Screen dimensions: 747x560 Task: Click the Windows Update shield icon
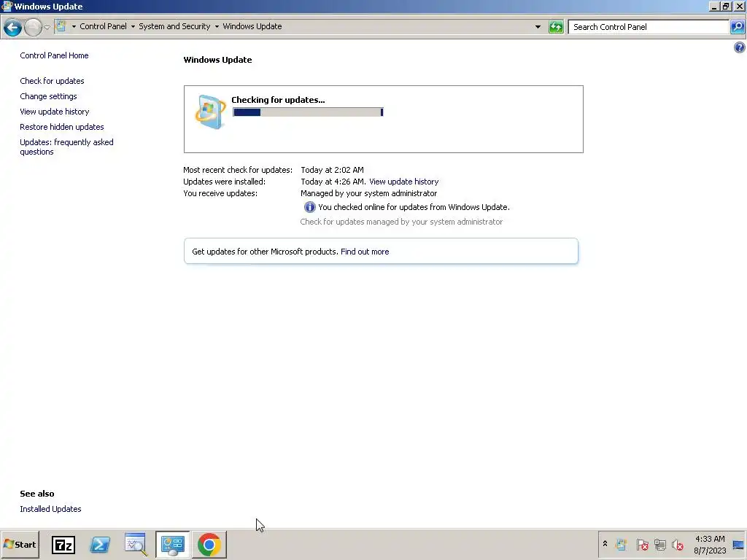[210, 112]
